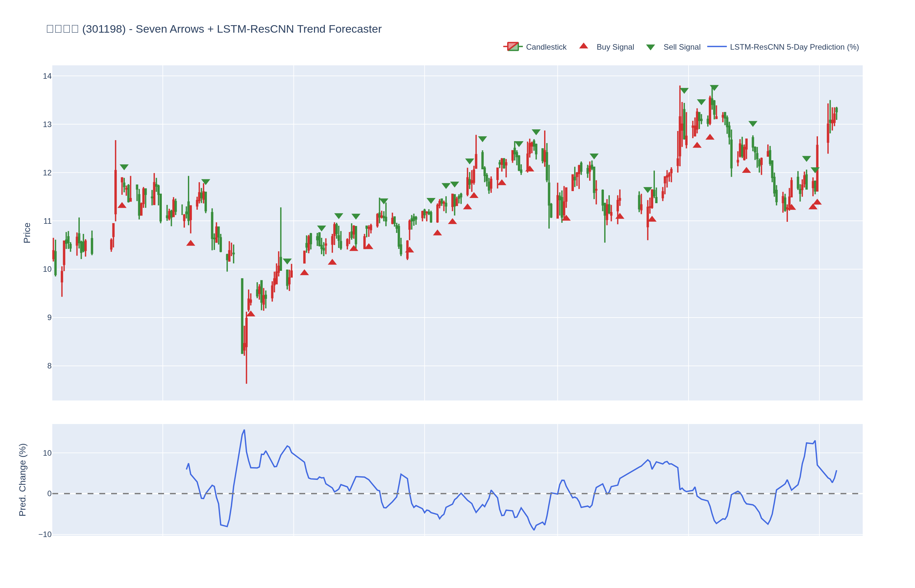The image size is (915, 588).
Task: Click the blue prediction line sample in legend
Action: pos(717,47)
